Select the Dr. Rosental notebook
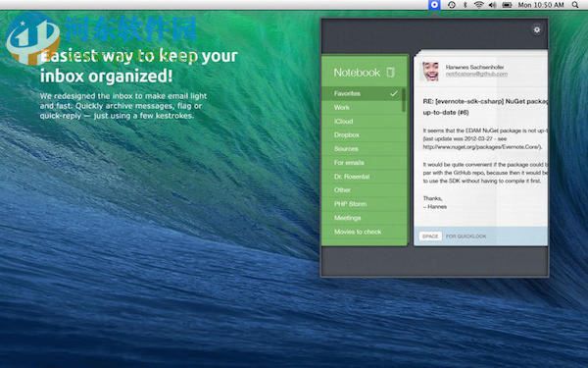The height and width of the screenshot is (368, 588). [x=365, y=177]
